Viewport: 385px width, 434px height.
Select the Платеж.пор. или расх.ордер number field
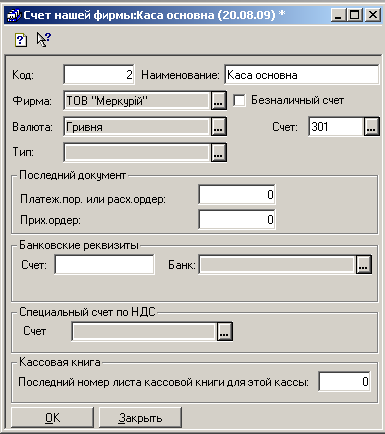pos(237,194)
